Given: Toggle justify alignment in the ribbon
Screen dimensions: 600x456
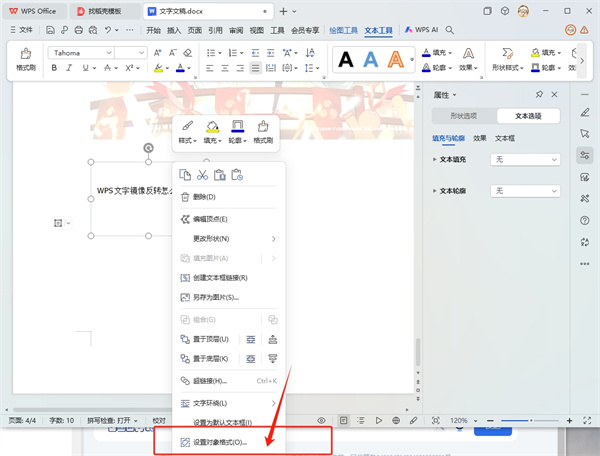Looking at the screenshot, I should pyautogui.click(x=255, y=68).
